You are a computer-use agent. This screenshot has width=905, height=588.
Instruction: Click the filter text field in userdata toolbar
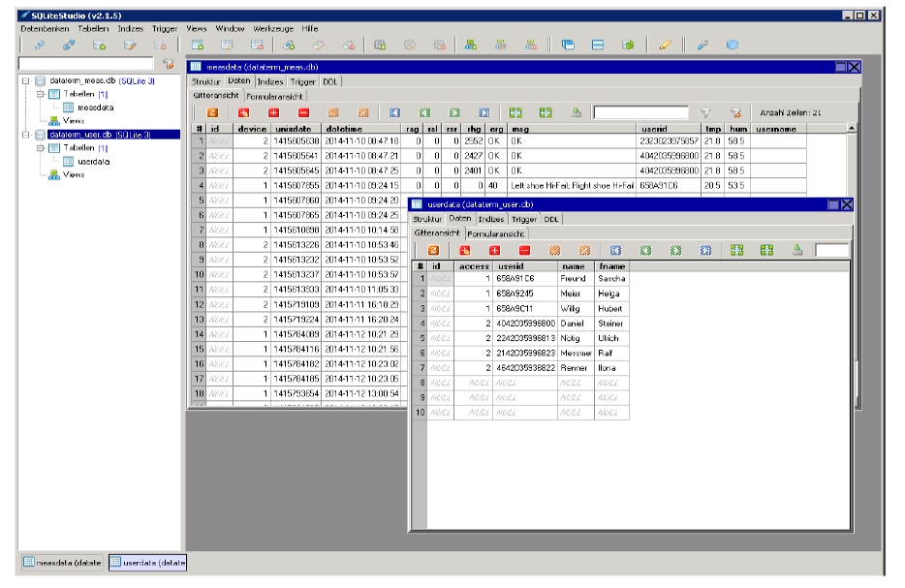click(x=831, y=250)
